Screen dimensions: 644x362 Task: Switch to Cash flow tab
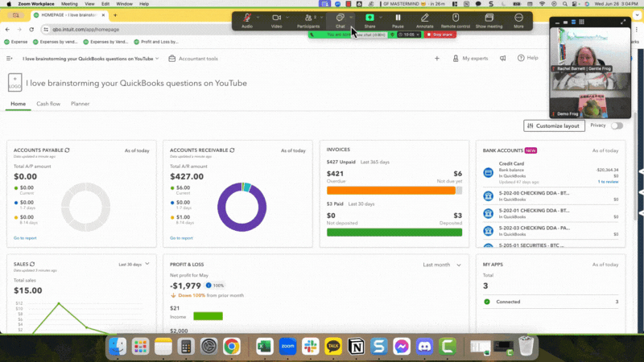point(48,104)
